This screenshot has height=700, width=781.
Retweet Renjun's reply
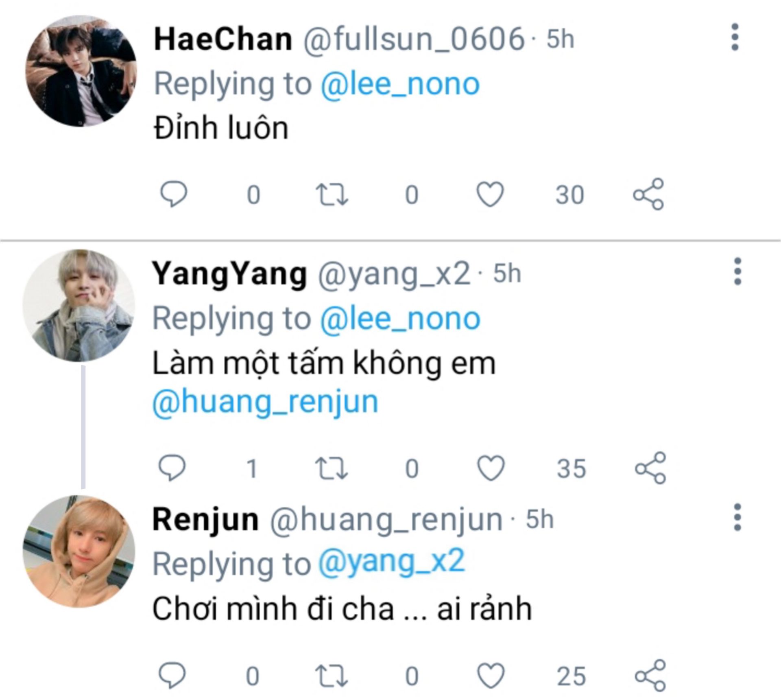pyautogui.click(x=332, y=676)
